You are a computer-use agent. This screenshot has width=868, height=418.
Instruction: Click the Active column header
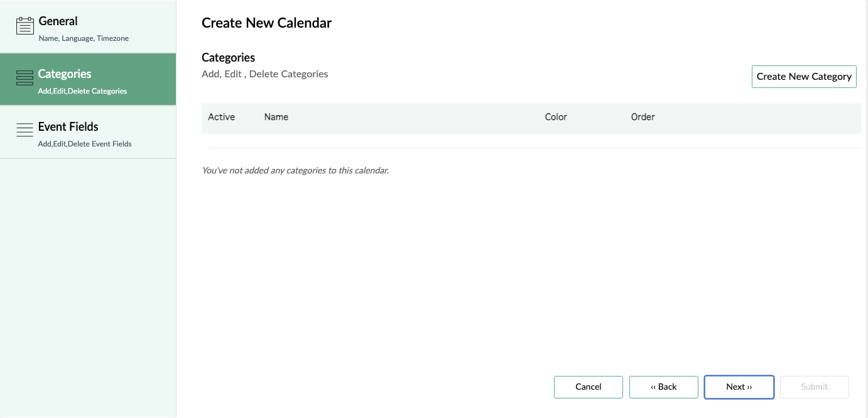[222, 117]
